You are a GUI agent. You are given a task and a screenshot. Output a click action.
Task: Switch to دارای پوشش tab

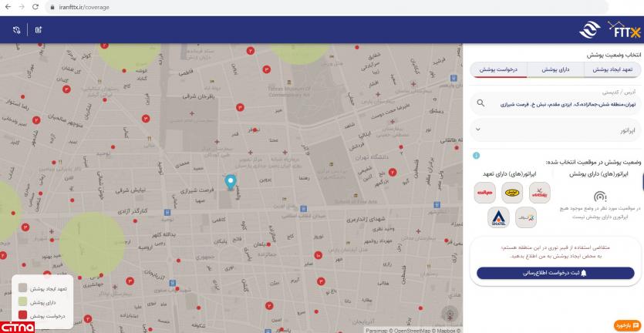(555, 69)
